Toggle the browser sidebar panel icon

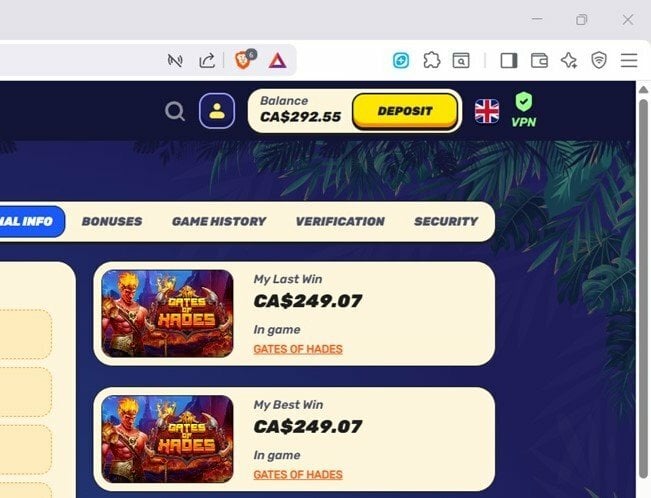[x=509, y=61]
